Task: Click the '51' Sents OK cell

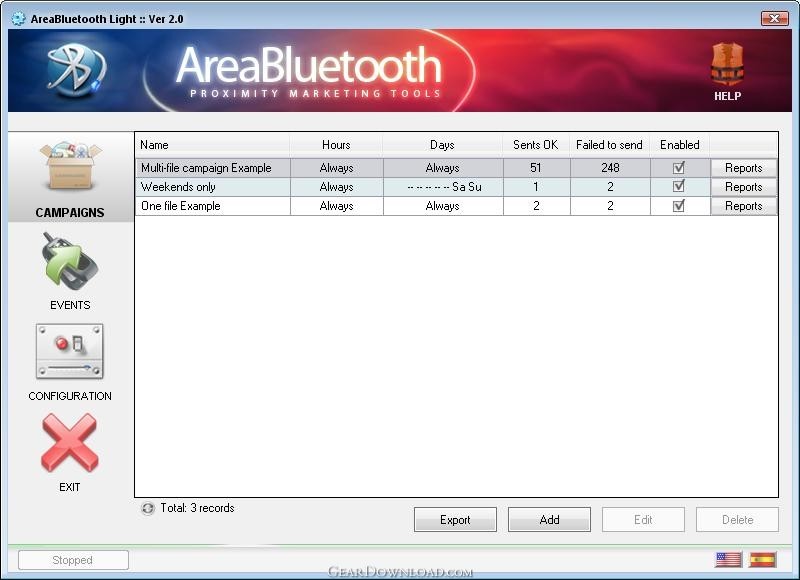Action: [536, 168]
